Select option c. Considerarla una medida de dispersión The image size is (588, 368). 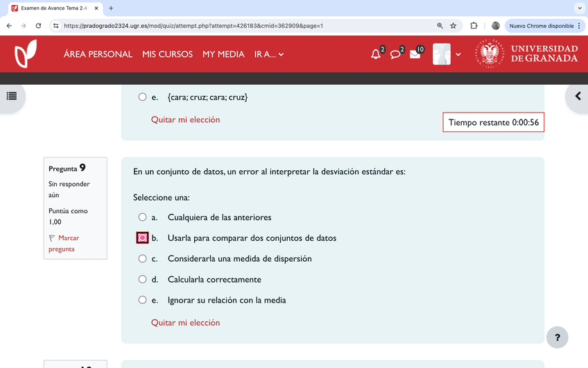[x=142, y=259]
